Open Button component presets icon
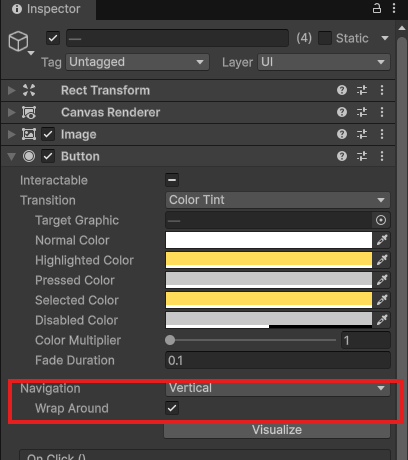The width and height of the screenshot is (408, 460). point(362,156)
